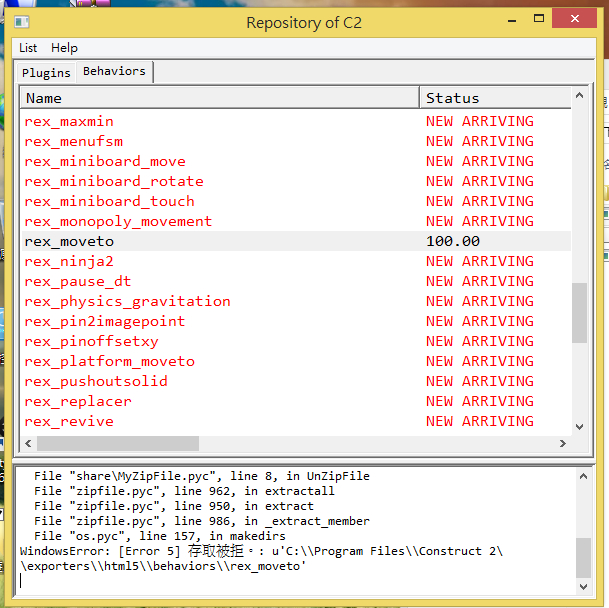Click the log line mentioning MyZipFile.pyc
The image size is (609, 608).
point(202,476)
